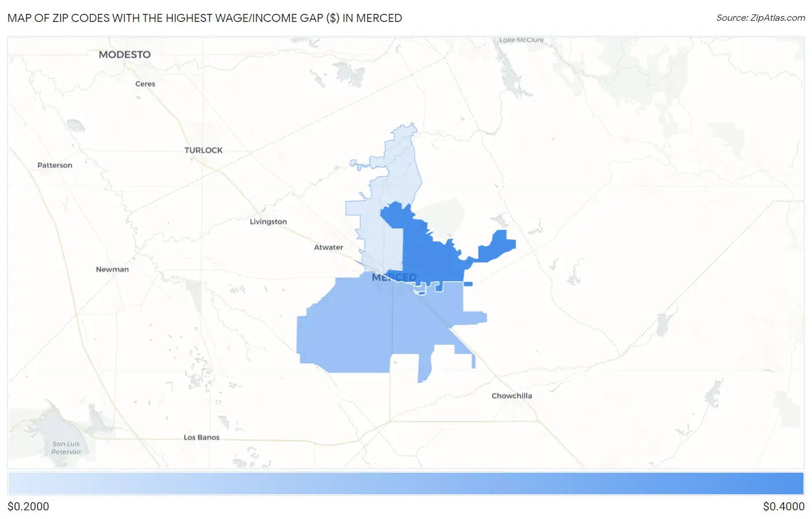This screenshot has width=812, height=519.
Task: Click the San Luis Reservoir label
Action: (x=66, y=448)
